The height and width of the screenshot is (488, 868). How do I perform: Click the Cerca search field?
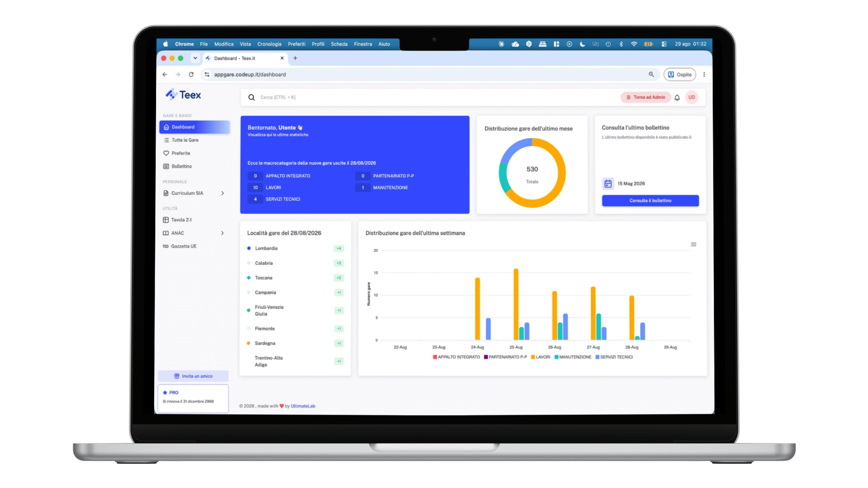435,97
